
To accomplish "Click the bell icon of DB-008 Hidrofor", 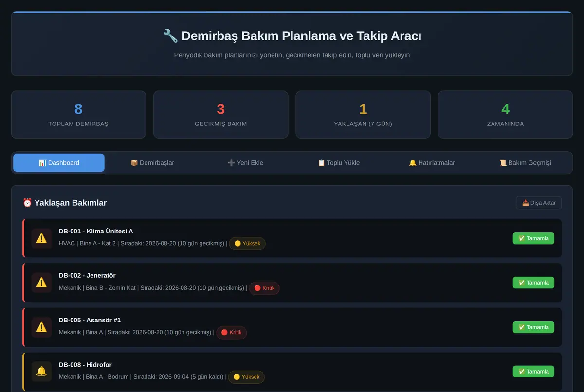I will tap(41, 372).
